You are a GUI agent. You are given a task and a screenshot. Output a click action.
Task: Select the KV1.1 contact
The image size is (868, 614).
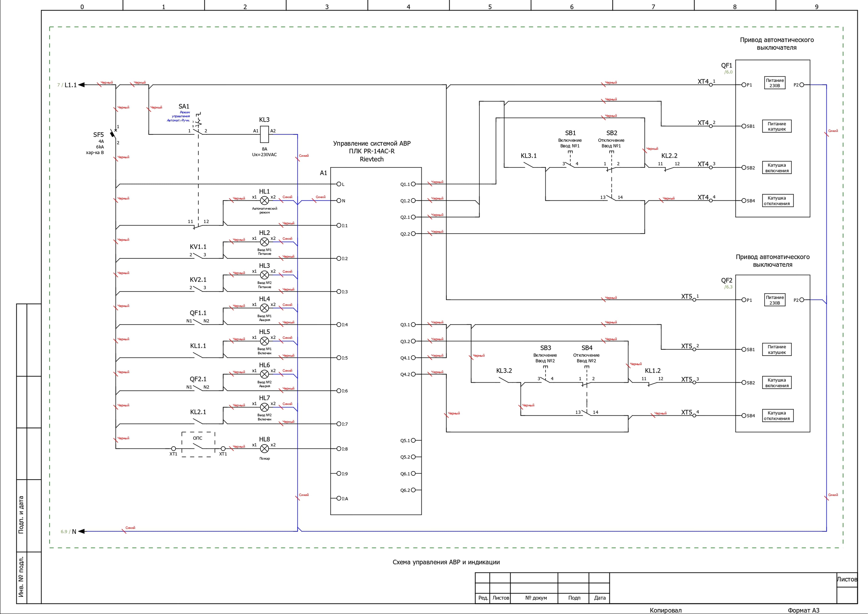click(x=198, y=256)
